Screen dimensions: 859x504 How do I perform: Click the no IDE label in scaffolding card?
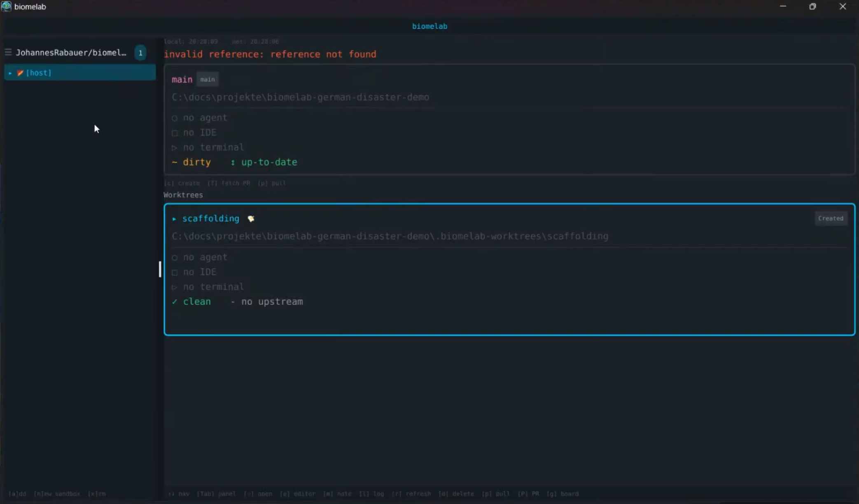200,272
